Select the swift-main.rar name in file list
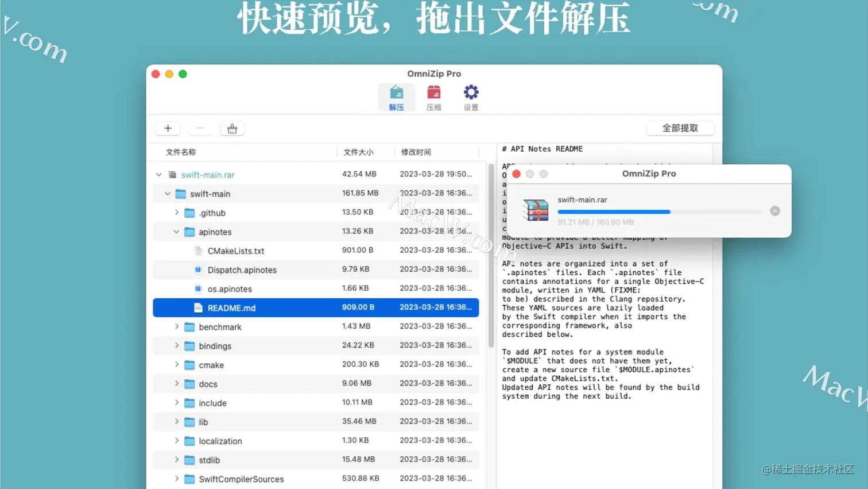868x489 pixels. coord(208,175)
